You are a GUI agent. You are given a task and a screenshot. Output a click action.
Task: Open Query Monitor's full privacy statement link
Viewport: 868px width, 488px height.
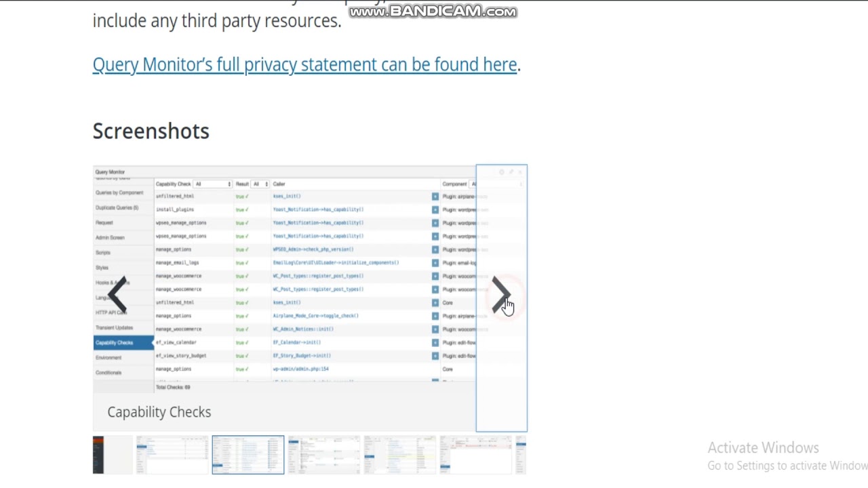click(x=304, y=64)
